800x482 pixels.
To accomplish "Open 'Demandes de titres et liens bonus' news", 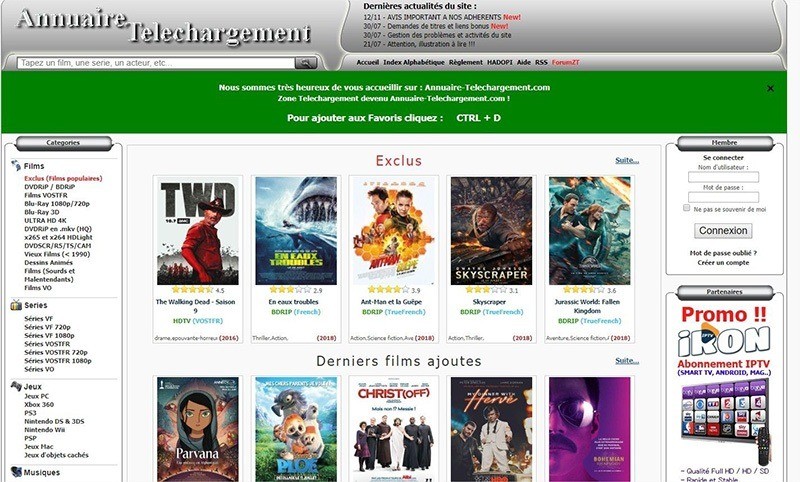I will [x=438, y=26].
